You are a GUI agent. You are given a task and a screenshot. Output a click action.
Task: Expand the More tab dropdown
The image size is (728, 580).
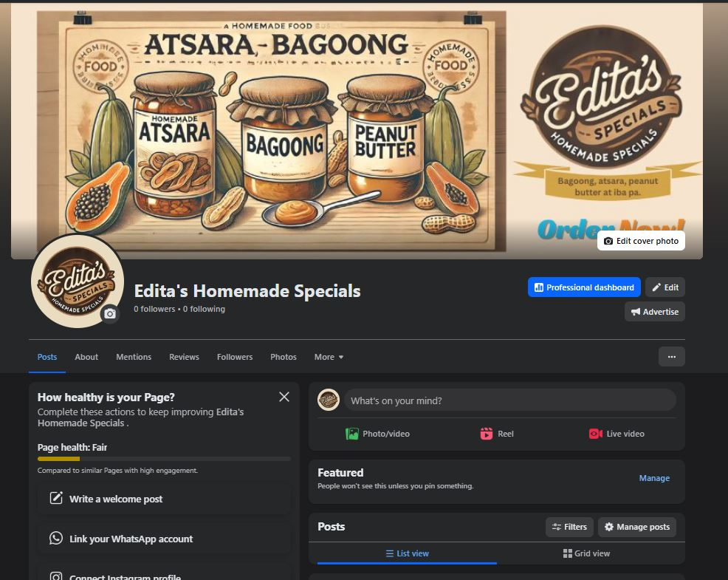click(x=329, y=357)
